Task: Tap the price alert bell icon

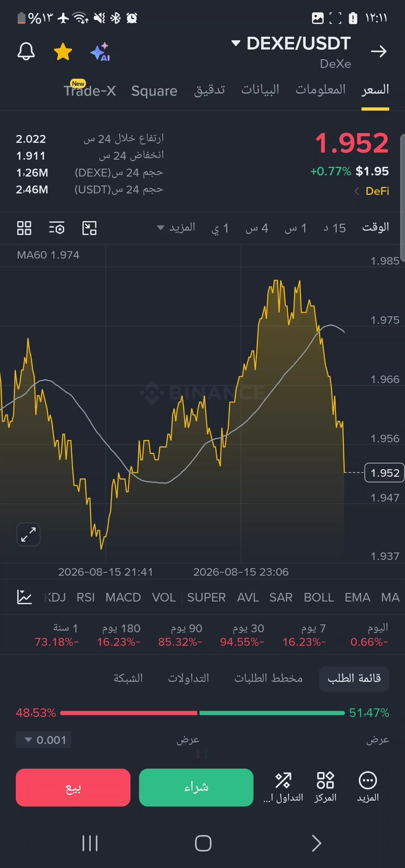Action: click(26, 51)
